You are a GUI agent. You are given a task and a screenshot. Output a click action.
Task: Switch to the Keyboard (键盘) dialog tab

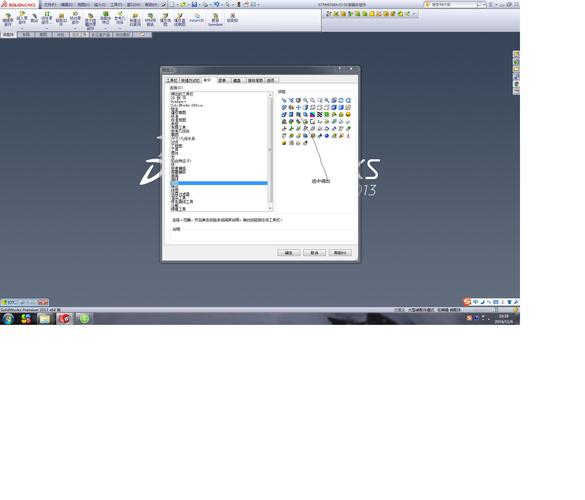pyautogui.click(x=237, y=80)
